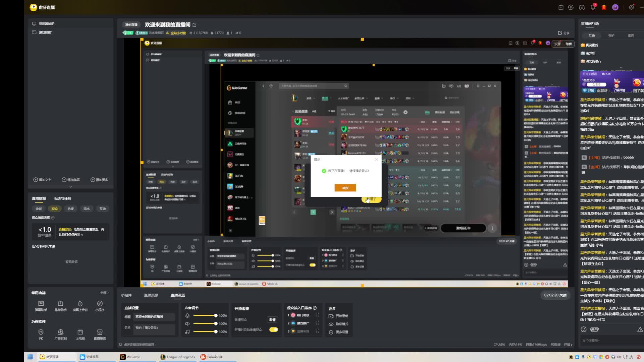Expand the chevron below 添加文字 row
Viewport: 644px width, 362px height.
click(70, 187)
